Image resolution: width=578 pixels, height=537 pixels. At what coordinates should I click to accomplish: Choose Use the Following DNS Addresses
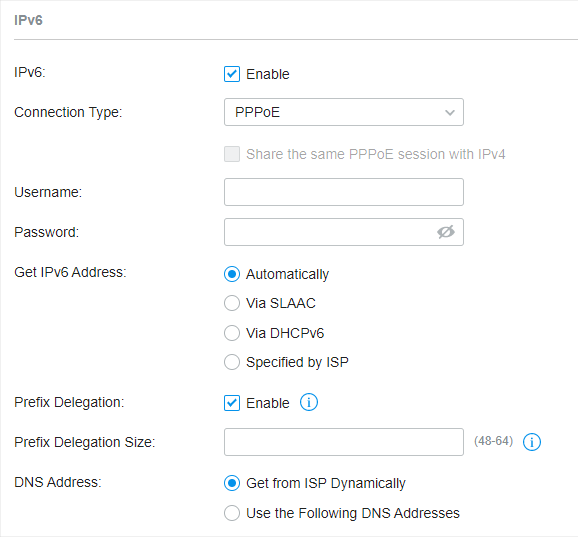(x=232, y=513)
